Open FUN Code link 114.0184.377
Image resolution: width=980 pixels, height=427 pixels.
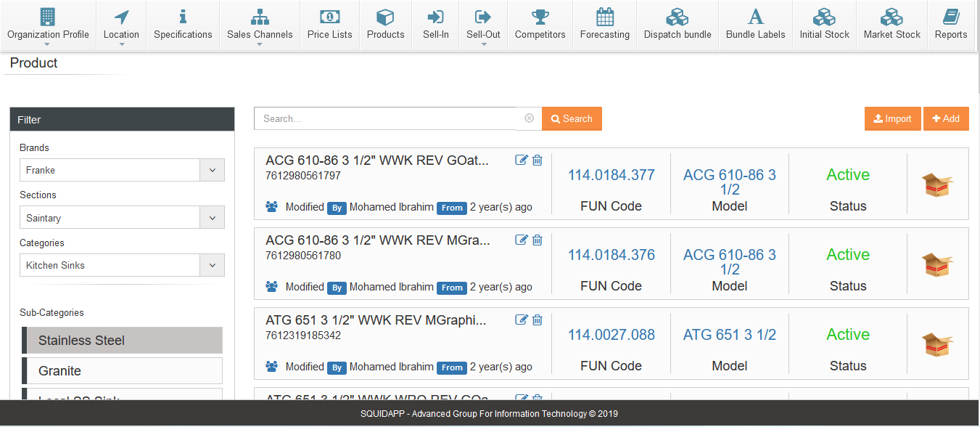pos(611,175)
